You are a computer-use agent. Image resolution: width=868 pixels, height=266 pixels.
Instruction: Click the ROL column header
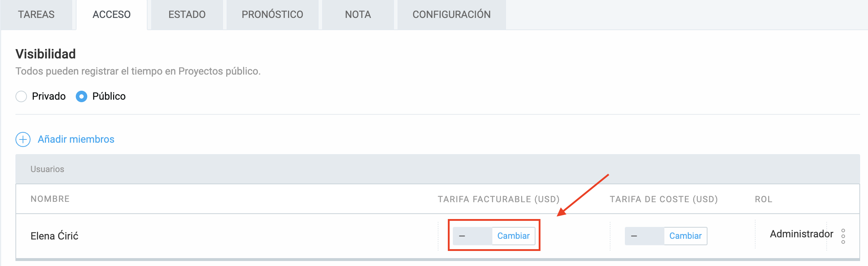[x=764, y=199]
